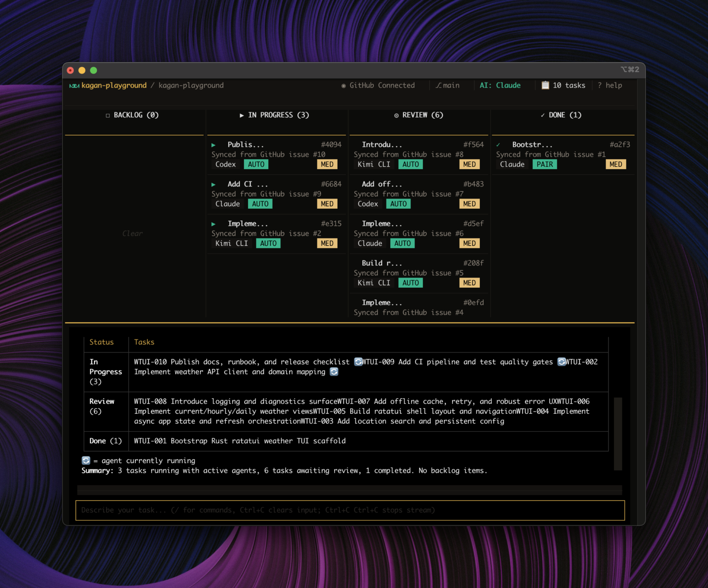
Task: Click the AUTO badge on the #6684 card
Action: tap(260, 204)
